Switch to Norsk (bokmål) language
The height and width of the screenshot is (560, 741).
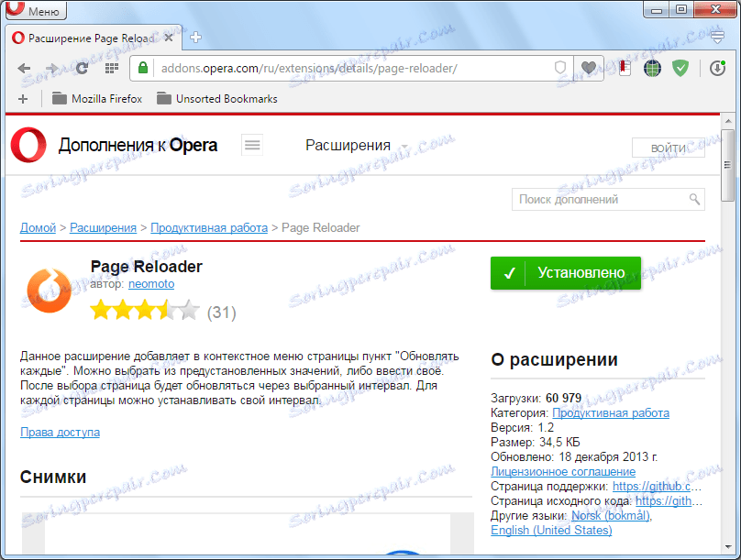(611, 516)
